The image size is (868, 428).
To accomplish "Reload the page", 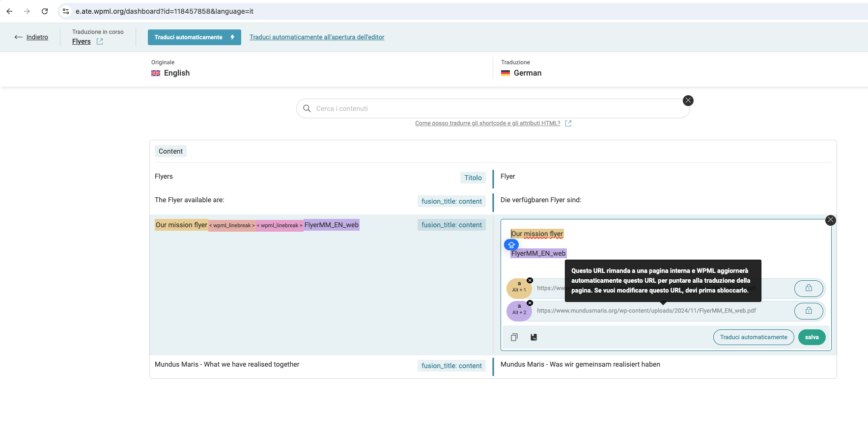I will [45, 11].
